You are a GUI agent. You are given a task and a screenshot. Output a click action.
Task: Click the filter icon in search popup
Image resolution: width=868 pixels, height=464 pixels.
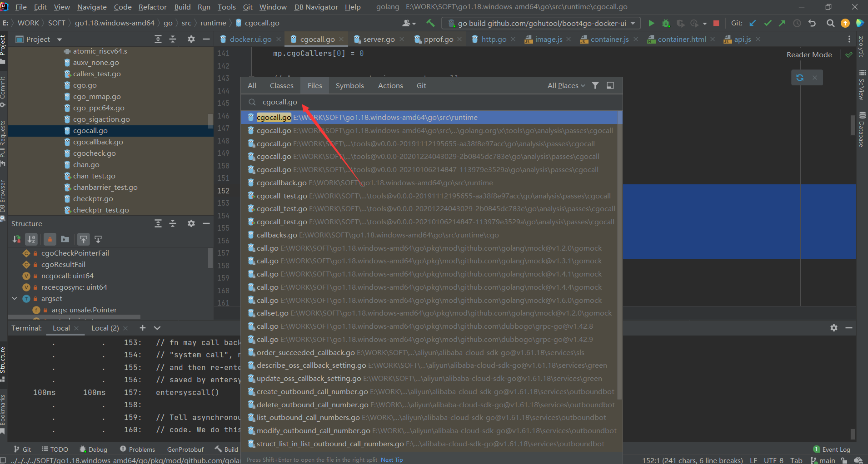595,85
